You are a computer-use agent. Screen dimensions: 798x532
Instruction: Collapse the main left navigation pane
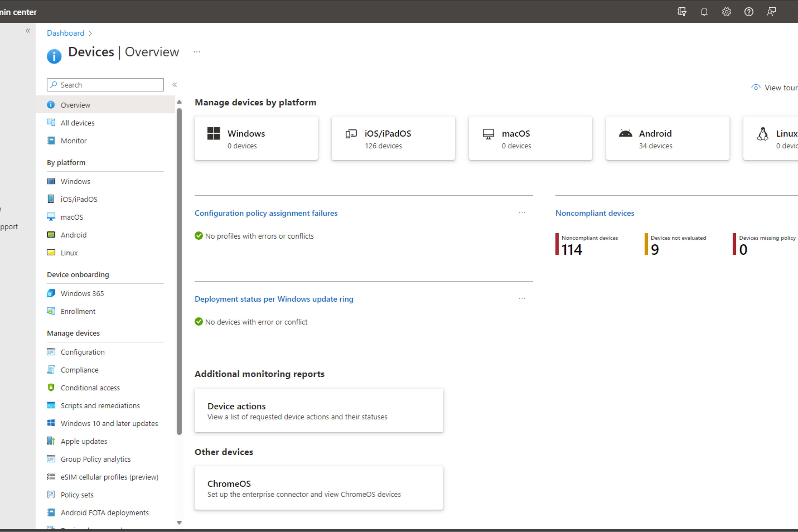click(28, 31)
